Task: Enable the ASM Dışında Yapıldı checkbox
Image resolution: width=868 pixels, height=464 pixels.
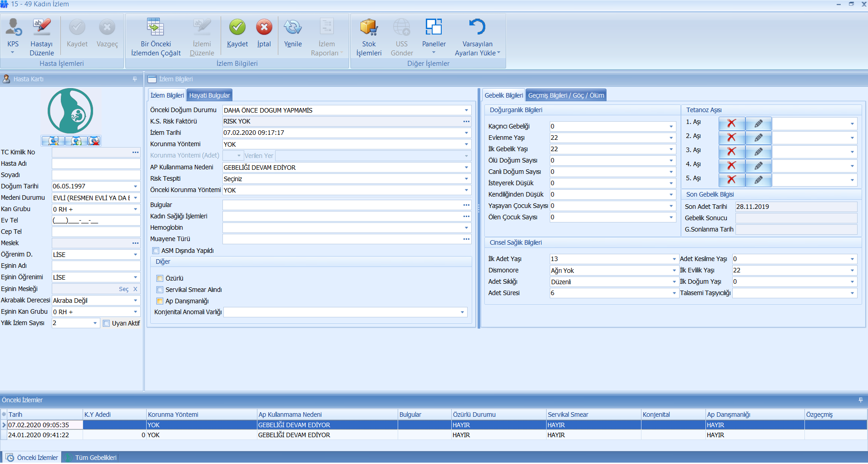Action: coord(156,251)
